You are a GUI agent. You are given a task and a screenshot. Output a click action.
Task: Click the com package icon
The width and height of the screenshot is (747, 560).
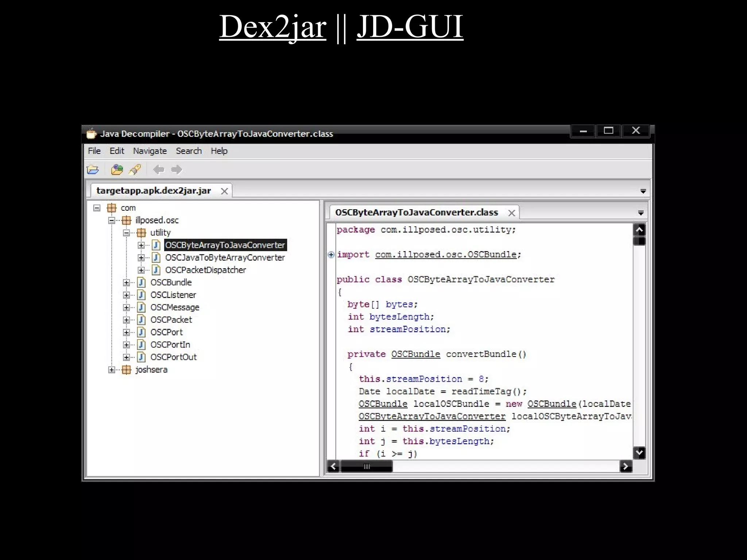[112, 208]
